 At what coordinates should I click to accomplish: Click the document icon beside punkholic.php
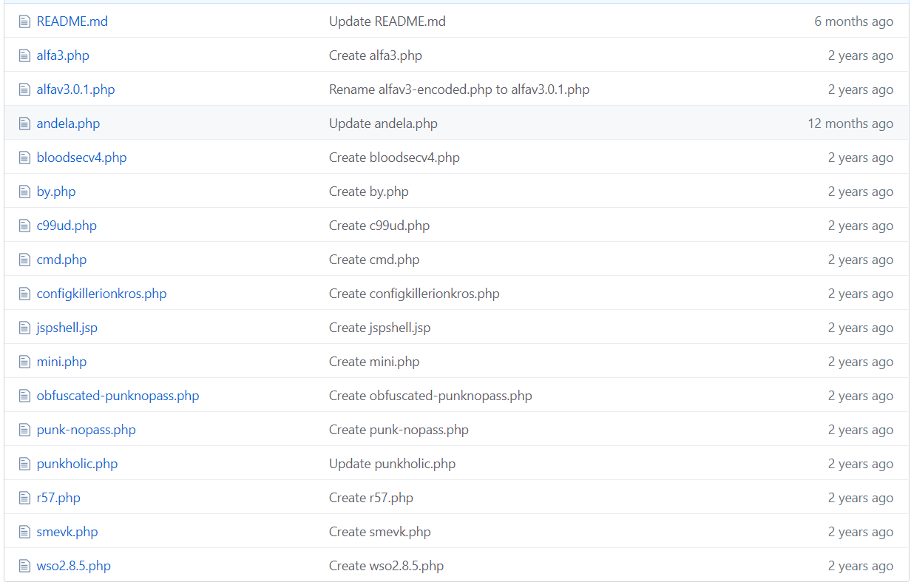(24, 464)
